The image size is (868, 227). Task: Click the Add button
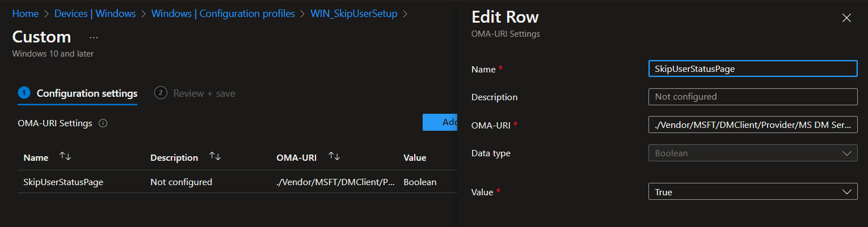pyautogui.click(x=440, y=122)
